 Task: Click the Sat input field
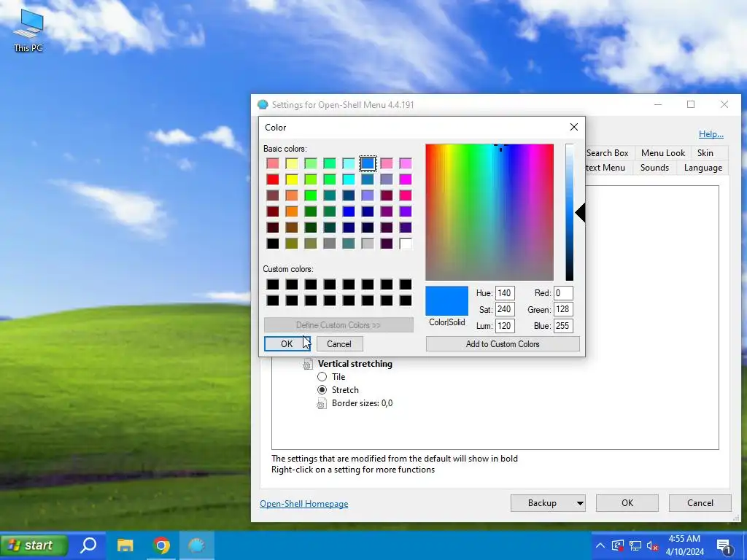tap(505, 309)
